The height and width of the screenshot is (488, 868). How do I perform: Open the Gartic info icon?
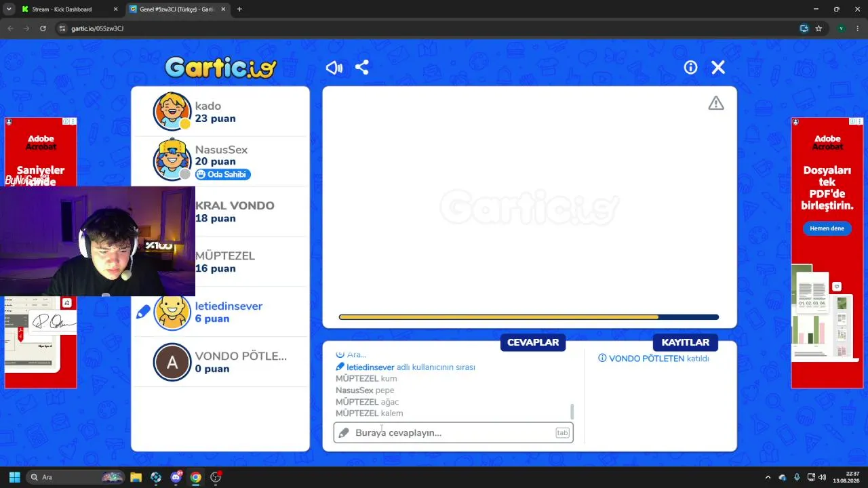point(690,68)
